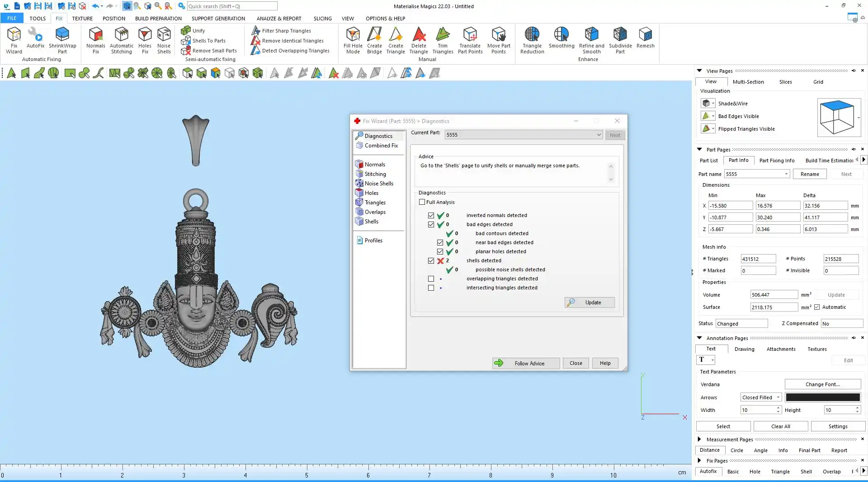Viewport: 868px width, 482px height.
Task: Check overlapping triangles detected option
Action: coord(431,279)
